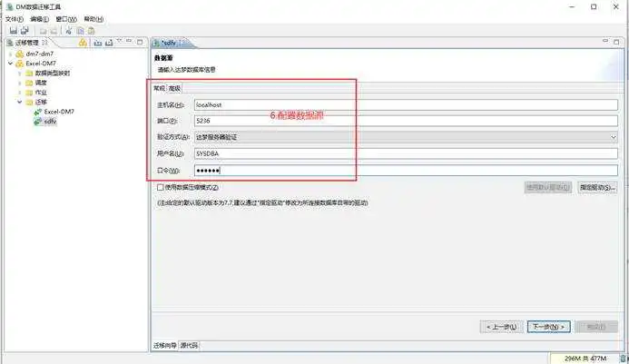Select the sdfv migration tree item
Image resolution: width=629 pixels, height=364 pixels.
pos(50,122)
